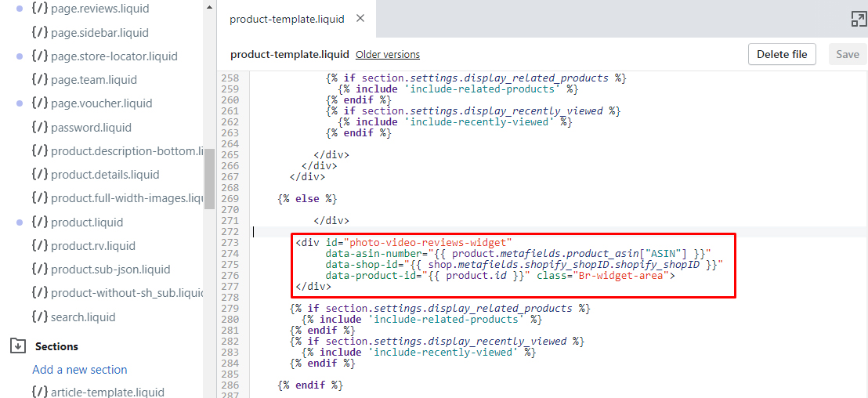Open the Older versions link
Screen dimensions: 868x398
click(388, 55)
